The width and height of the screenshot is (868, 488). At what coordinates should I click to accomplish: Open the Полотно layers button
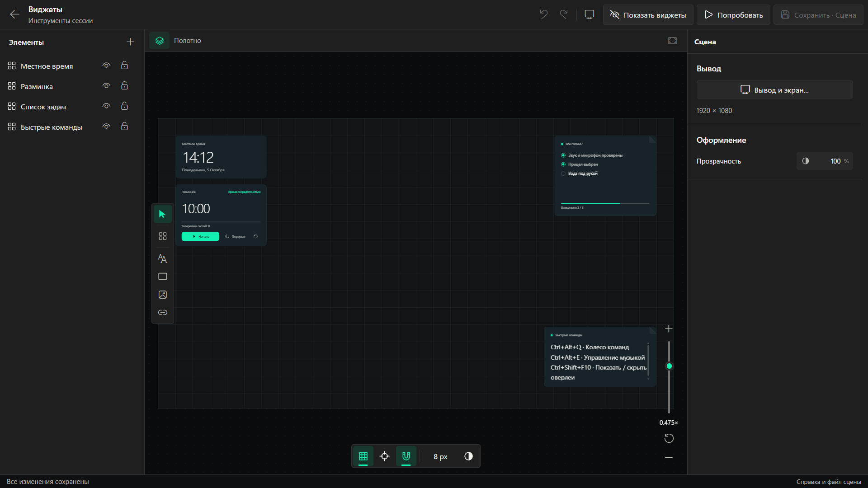point(160,41)
